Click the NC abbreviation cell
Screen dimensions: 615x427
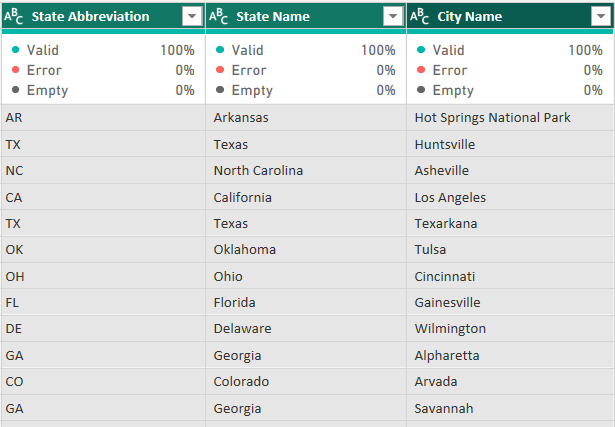(x=104, y=171)
